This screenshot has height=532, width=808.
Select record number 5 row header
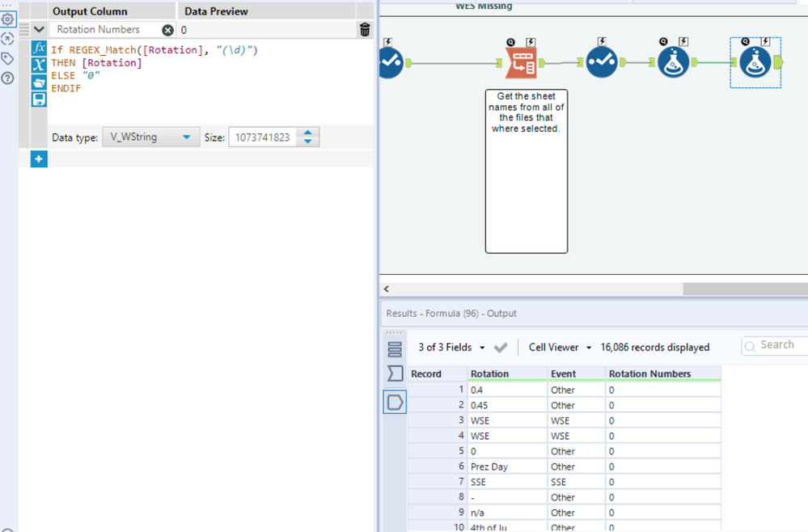[438, 451]
